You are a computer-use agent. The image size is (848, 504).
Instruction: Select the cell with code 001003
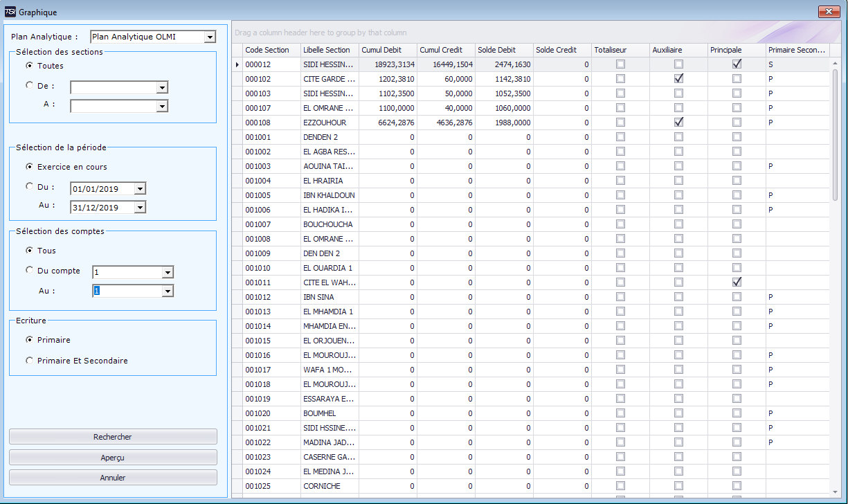pyautogui.click(x=271, y=166)
